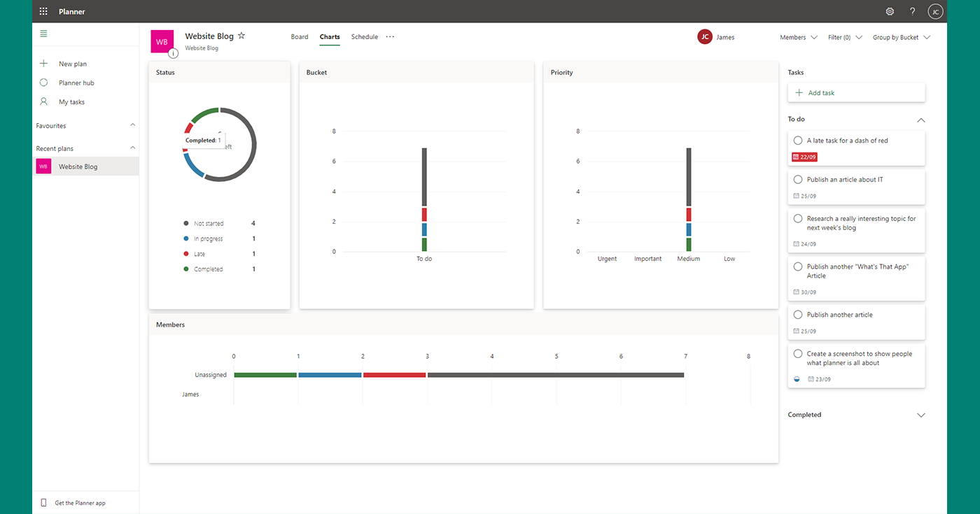Collapse the navigation pane with the hamburger icon
980x514 pixels.
tap(43, 33)
